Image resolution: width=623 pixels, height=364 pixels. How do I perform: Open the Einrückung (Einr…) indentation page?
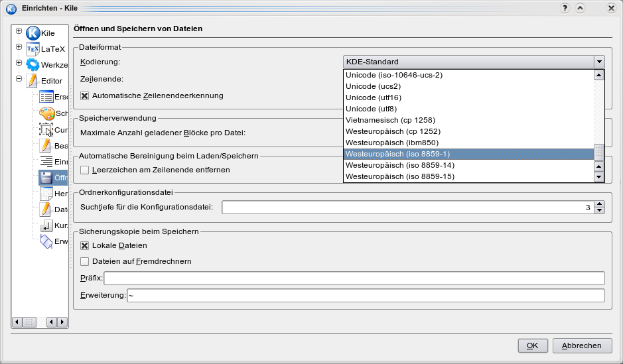click(x=46, y=162)
